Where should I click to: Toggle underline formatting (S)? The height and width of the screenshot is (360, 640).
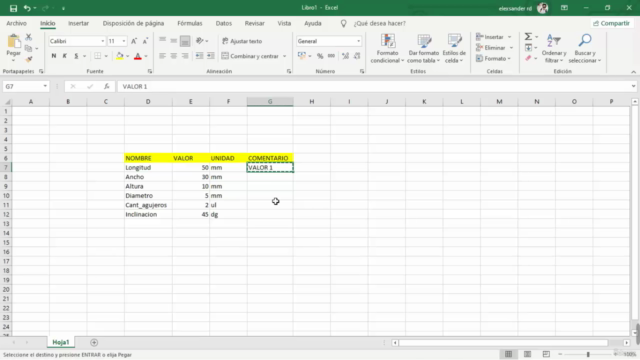pos(76,56)
